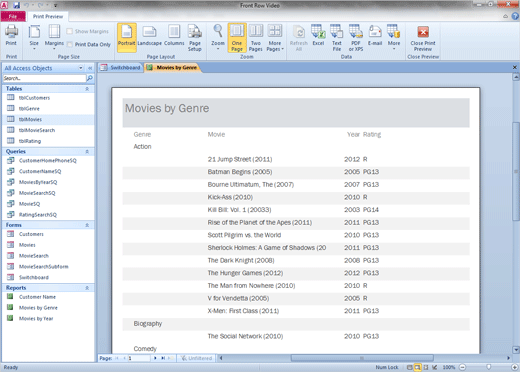
Task: Click the Print icon in ribbon
Action: (11, 36)
